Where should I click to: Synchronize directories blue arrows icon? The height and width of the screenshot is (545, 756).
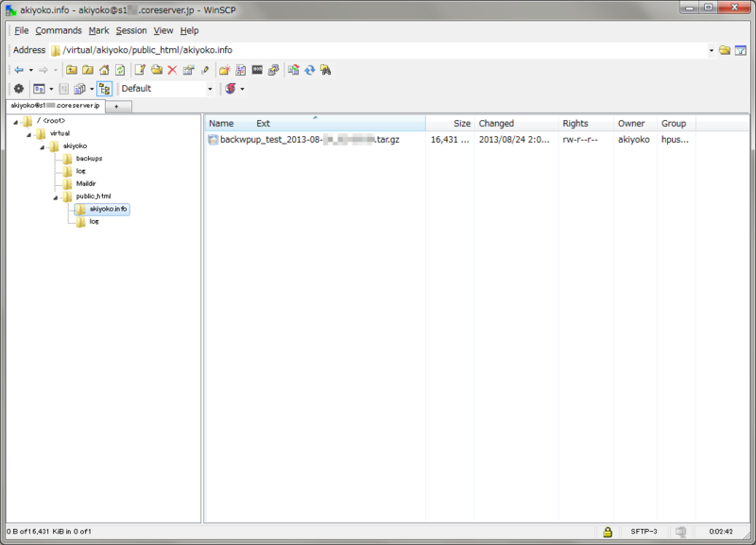[x=310, y=70]
